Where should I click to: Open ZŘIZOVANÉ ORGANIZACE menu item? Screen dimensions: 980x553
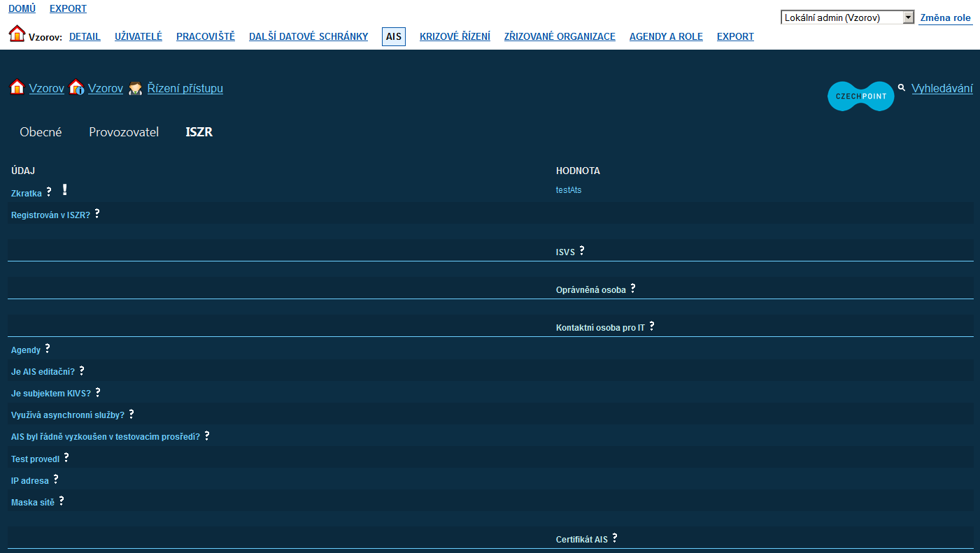tap(560, 36)
